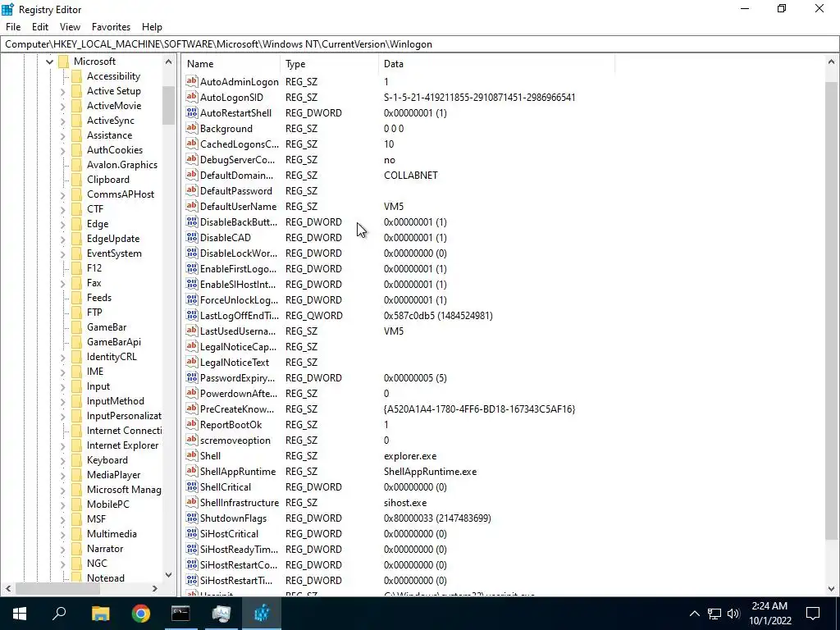This screenshot has height=630, width=840.
Task: Select the AutoLogonSID value
Action: point(231,97)
